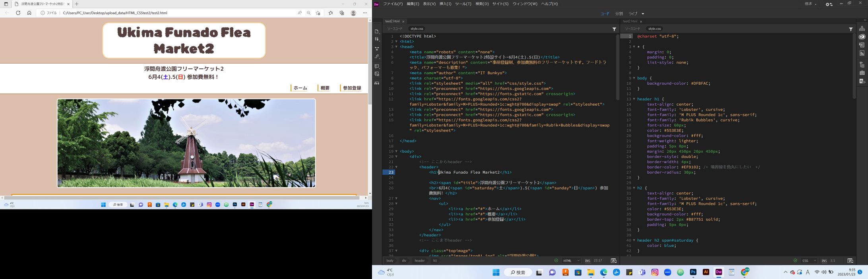The width and height of the screenshot is (868, 279).
Task: Open ファイル(F) menu
Action: (393, 4)
